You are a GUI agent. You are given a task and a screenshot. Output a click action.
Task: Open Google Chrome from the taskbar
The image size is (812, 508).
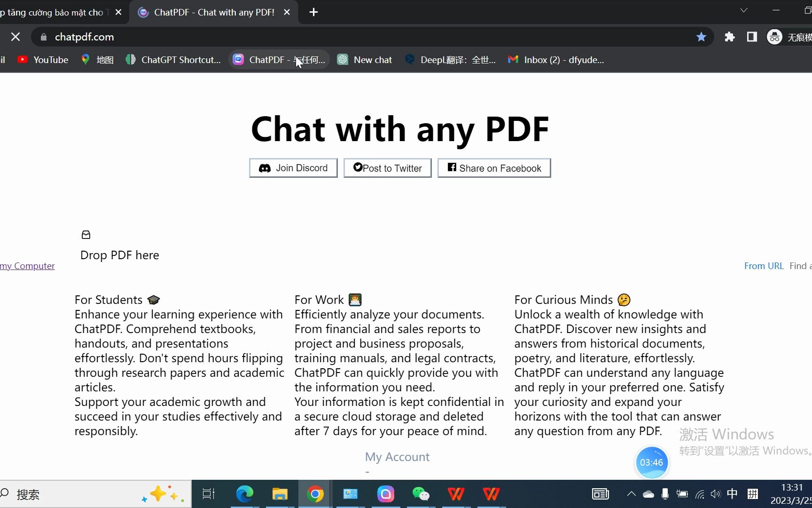point(315,494)
